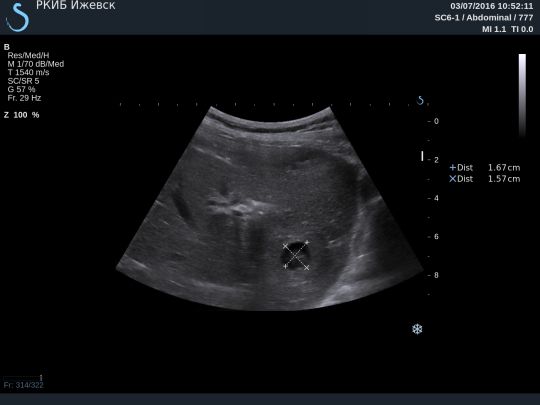Select the Res/Med/H setting label
The width and height of the screenshot is (540, 405).
(28, 55)
